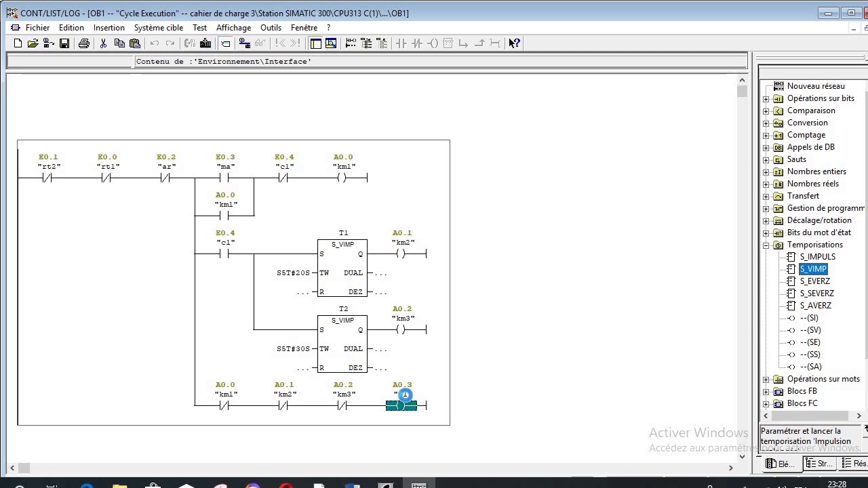Open the Edition menu
This screenshot has width=868, height=488.
(x=71, y=28)
